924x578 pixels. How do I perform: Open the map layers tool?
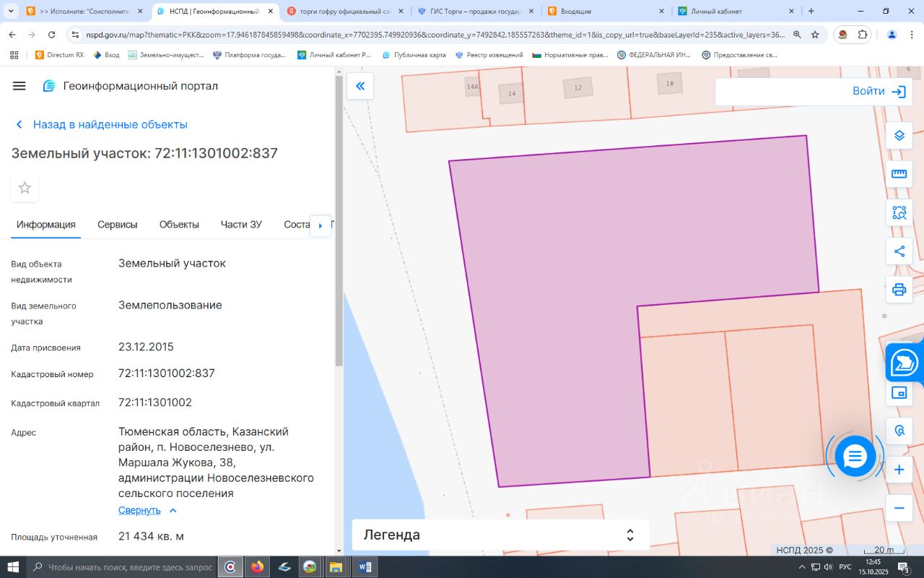coord(899,135)
